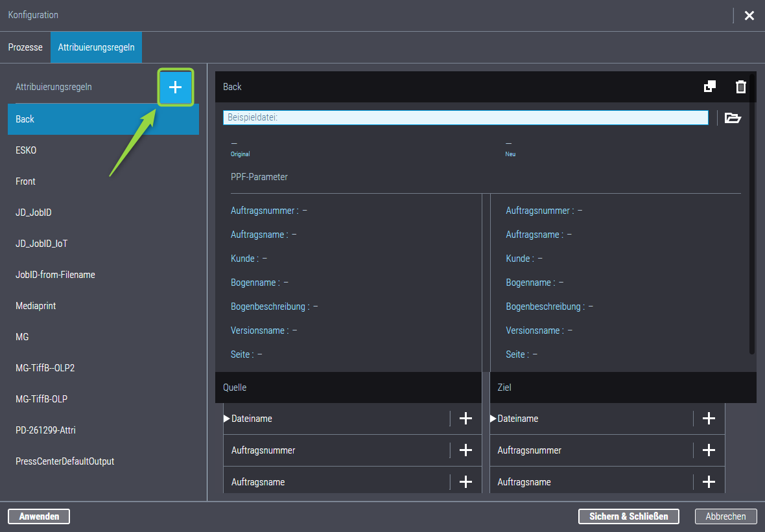
Task: Add a new Attribuierungsregel with plus button
Action: [176, 87]
